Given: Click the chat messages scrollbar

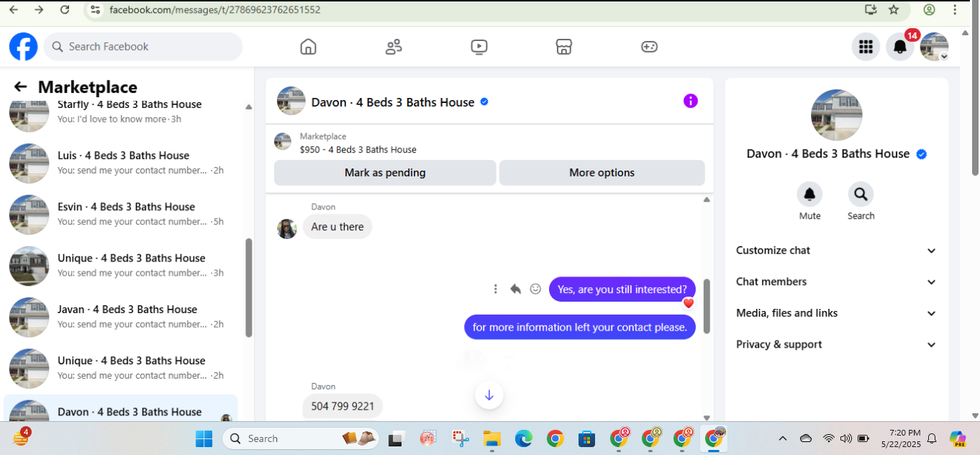Looking at the screenshot, I should [x=707, y=306].
